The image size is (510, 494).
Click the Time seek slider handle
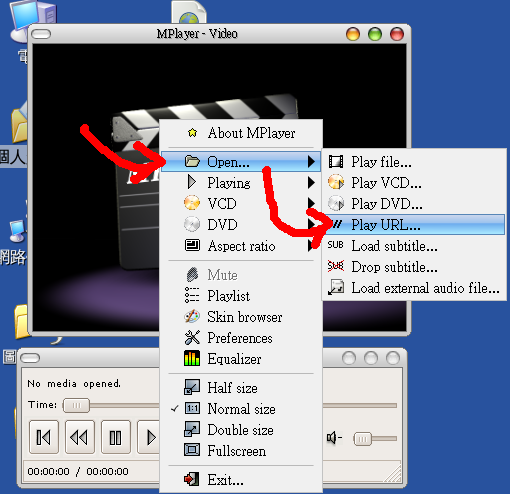coord(76,405)
